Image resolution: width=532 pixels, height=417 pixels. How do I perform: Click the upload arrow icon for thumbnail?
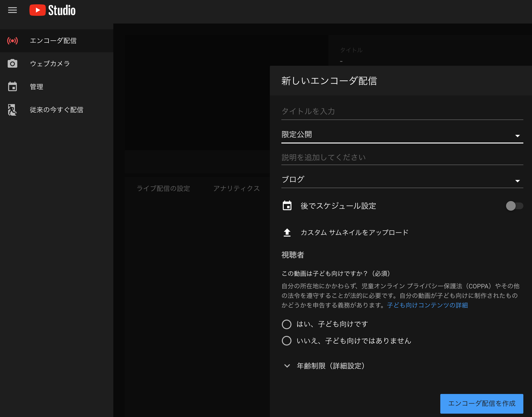coord(287,232)
